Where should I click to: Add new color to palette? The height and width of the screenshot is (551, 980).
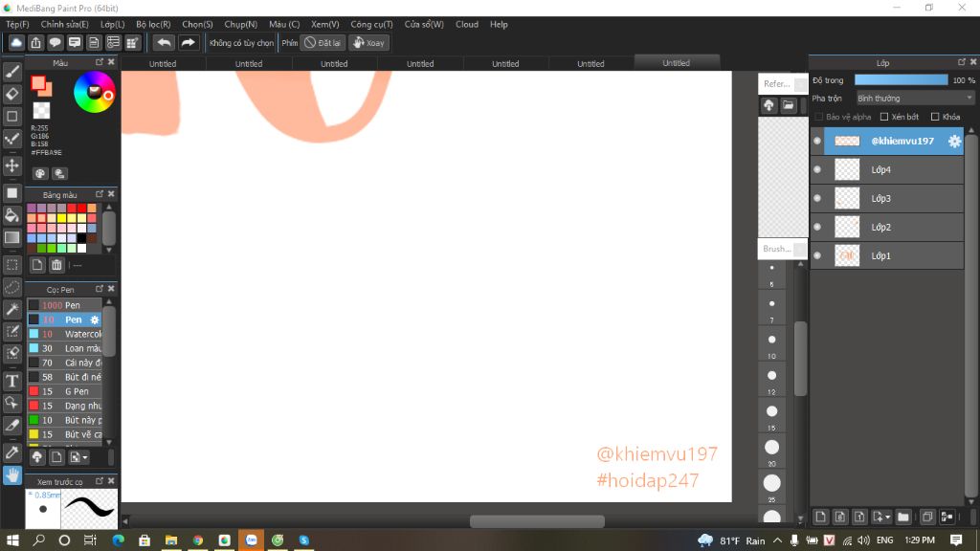37,265
